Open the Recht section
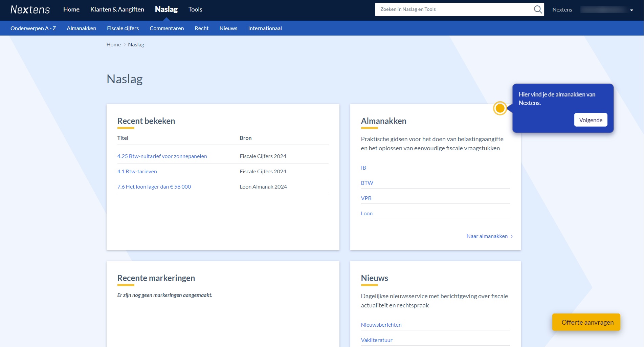Viewport: 644px width, 347px height. tap(202, 28)
